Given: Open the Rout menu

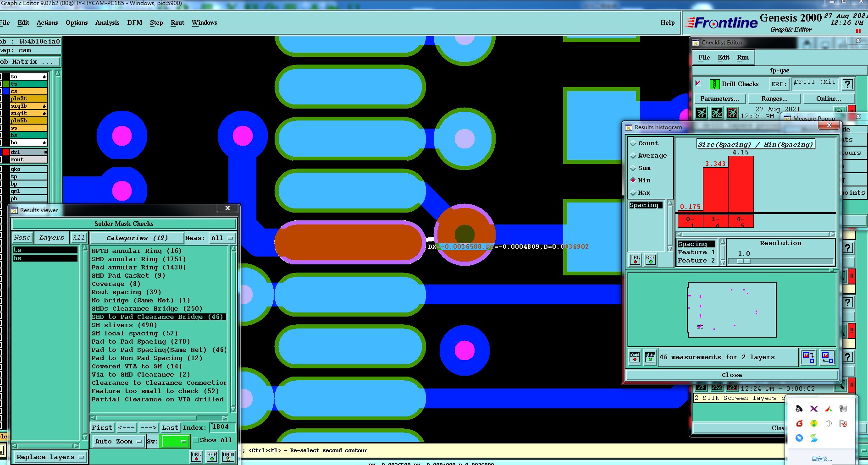Looking at the screenshot, I should pos(177,23).
